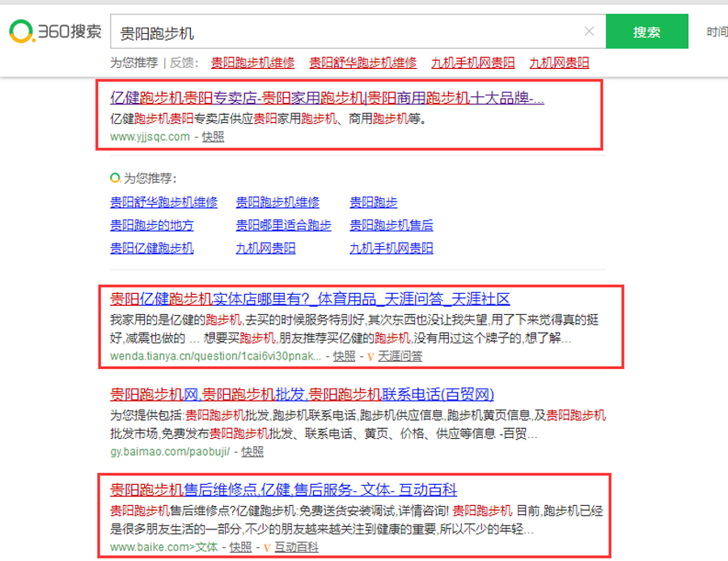Click the green 搜索 button

click(647, 31)
